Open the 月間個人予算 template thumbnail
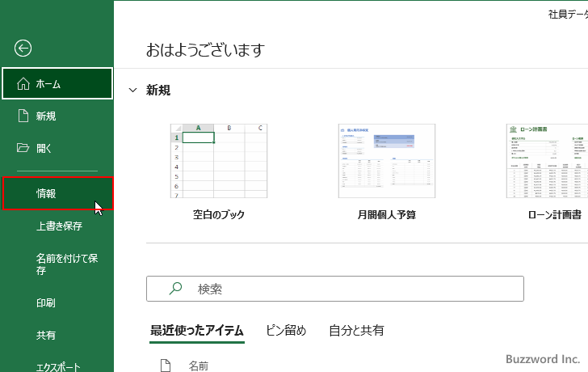588x372 pixels. [387, 161]
